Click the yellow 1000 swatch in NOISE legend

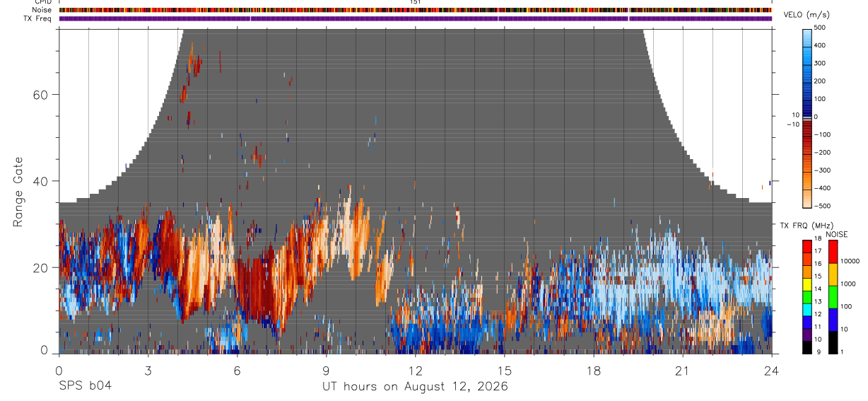point(833,275)
